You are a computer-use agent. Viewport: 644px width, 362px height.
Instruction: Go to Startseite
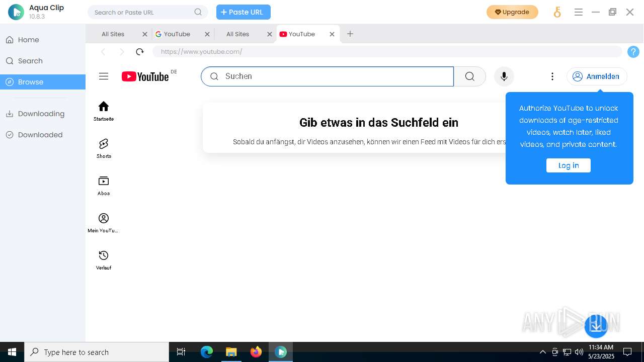click(x=104, y=111)
